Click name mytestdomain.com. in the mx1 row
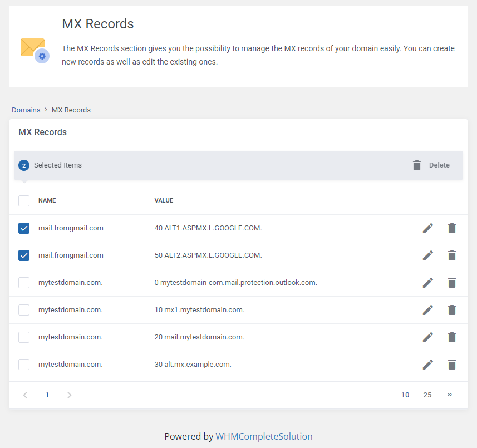 pos(71,310)
